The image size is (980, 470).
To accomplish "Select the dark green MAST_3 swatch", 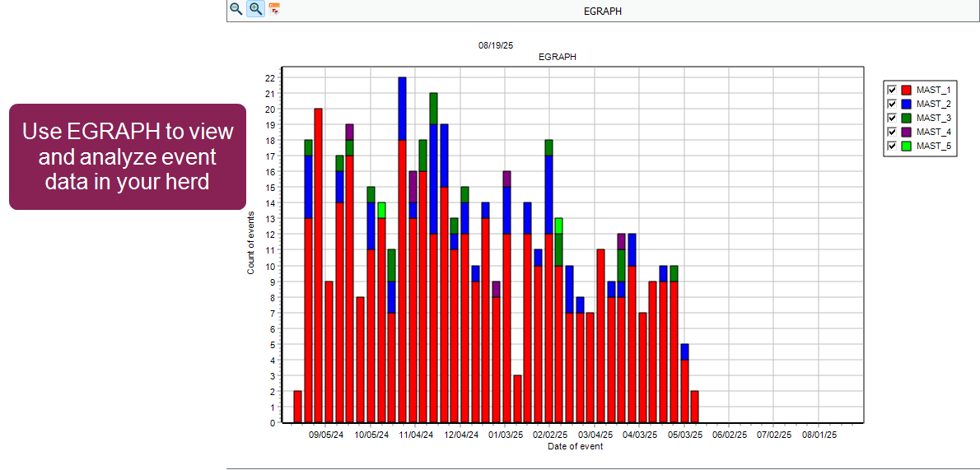I will click(907, 118).
